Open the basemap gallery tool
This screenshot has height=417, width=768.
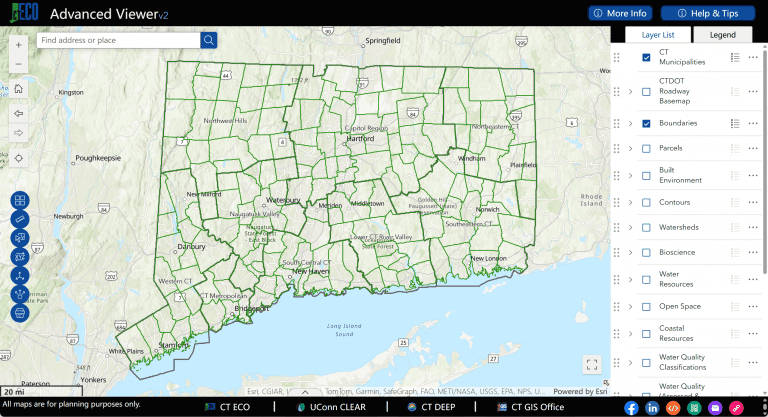[x=19, y=201]
